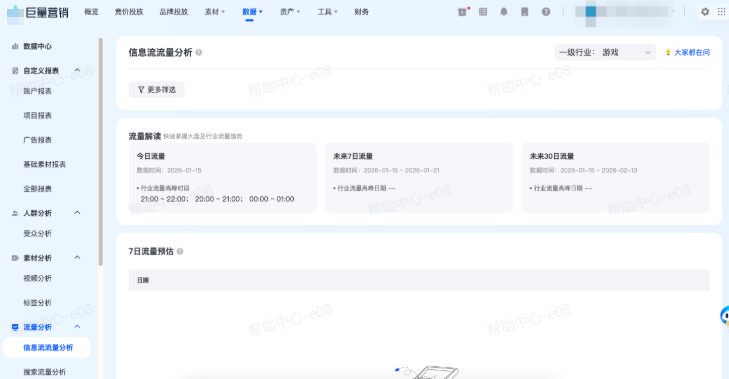Click info icon beside 信息流流量分析 title

click(199, 53)
